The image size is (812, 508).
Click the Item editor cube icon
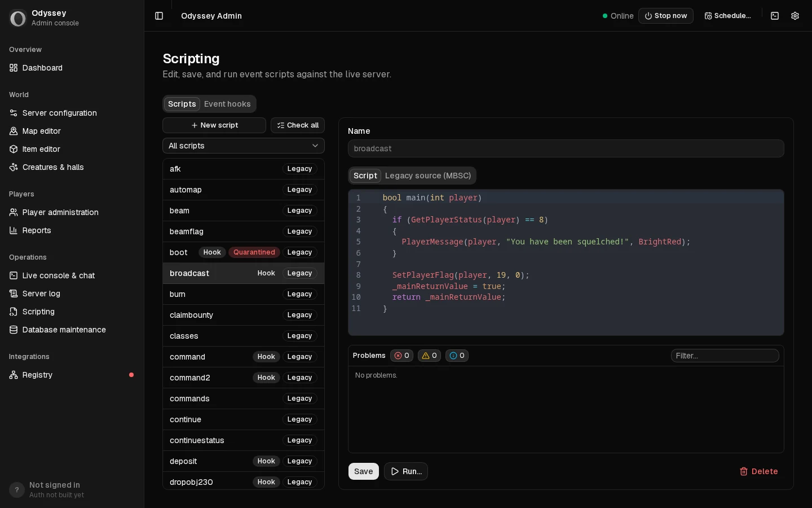click(14, 149)
